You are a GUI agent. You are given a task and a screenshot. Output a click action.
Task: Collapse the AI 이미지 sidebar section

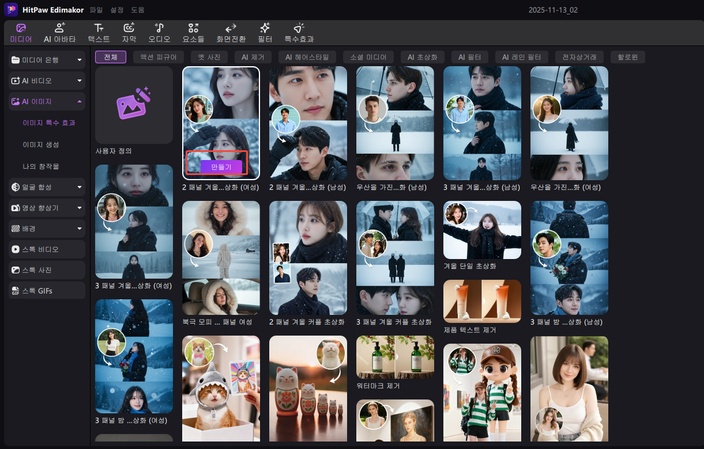click(44, 101)
